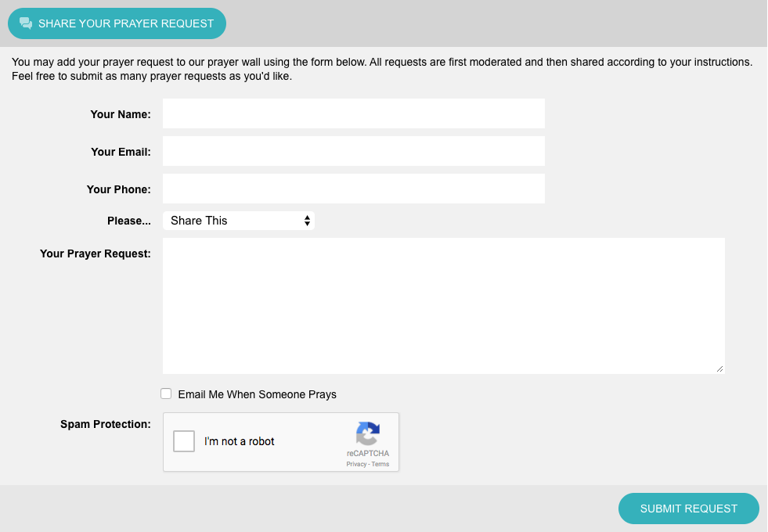Click the Spam Protection label
This screenshot has height=532, width=768.
coord(106,424)
